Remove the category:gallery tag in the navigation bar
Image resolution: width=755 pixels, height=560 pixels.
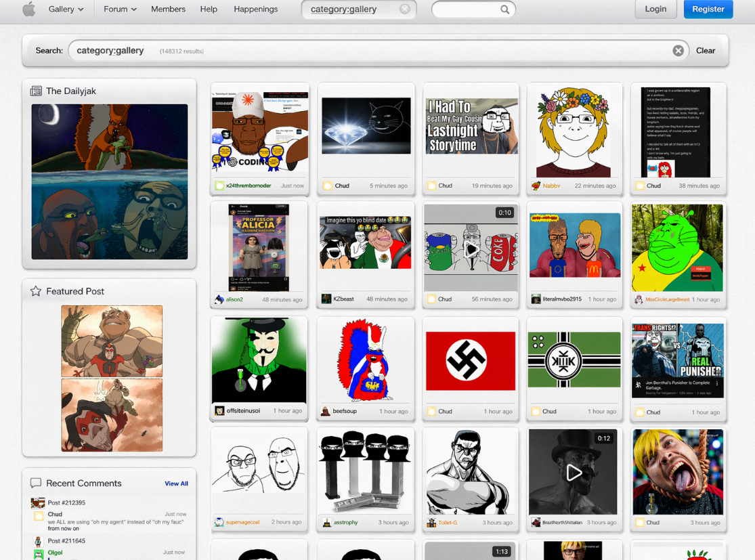(x=404, y=9)
